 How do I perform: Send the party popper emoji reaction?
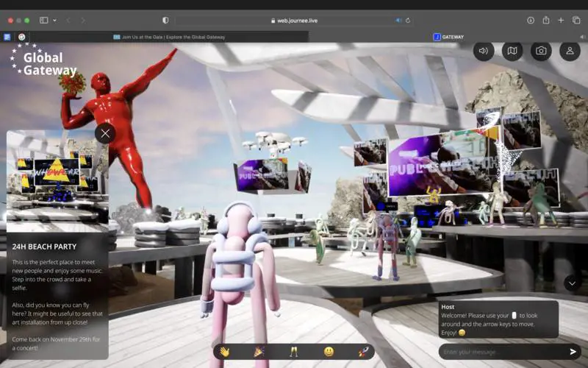pos(259,352)
